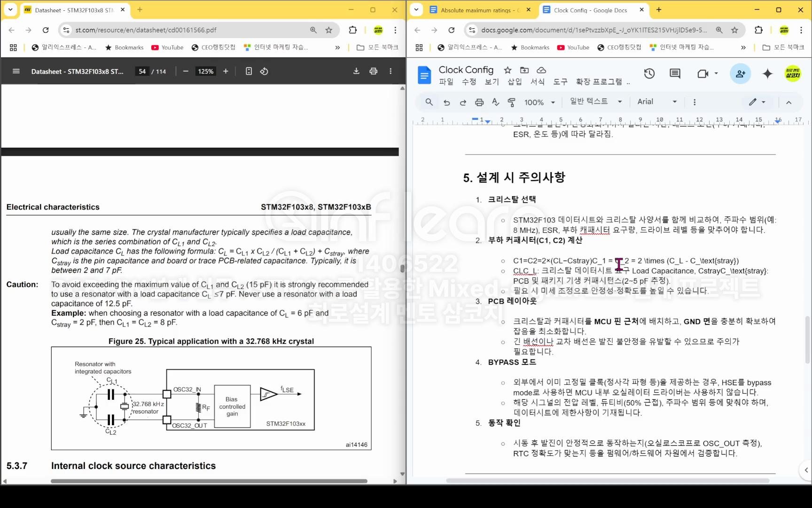Open Google account profile avatar in Docs
812x508 pixels.
793,74
